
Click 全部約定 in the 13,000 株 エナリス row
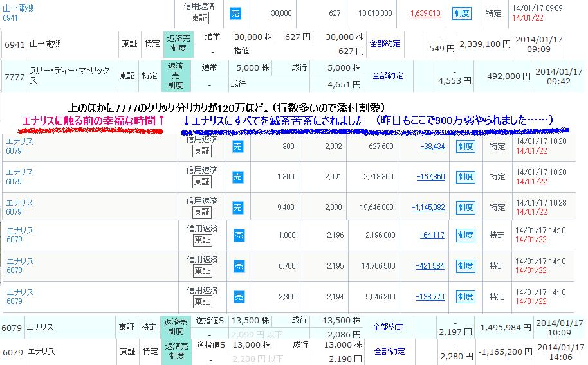coord(390,352)
